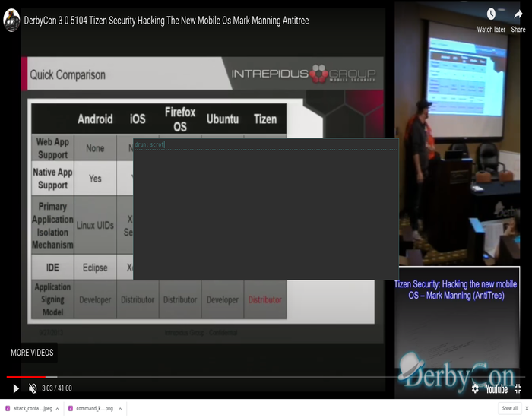Click the Yes cell under Android
The image size is (532, 418).
coord(95,179)
